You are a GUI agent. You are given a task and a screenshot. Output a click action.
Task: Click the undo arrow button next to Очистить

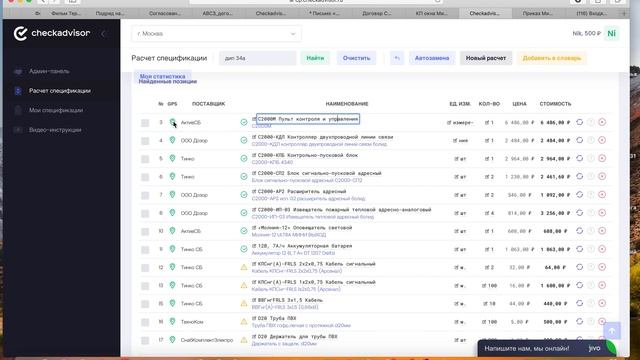click(397, 58)
